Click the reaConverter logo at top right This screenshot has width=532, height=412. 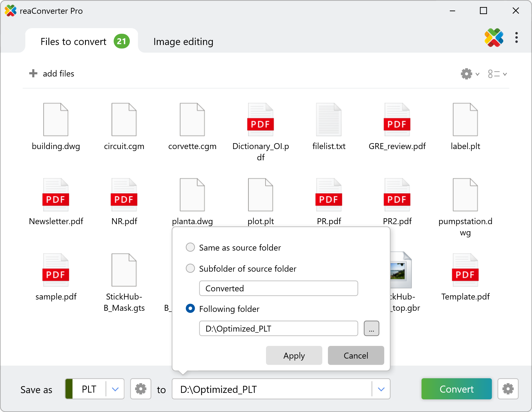(x=494, y=38)
